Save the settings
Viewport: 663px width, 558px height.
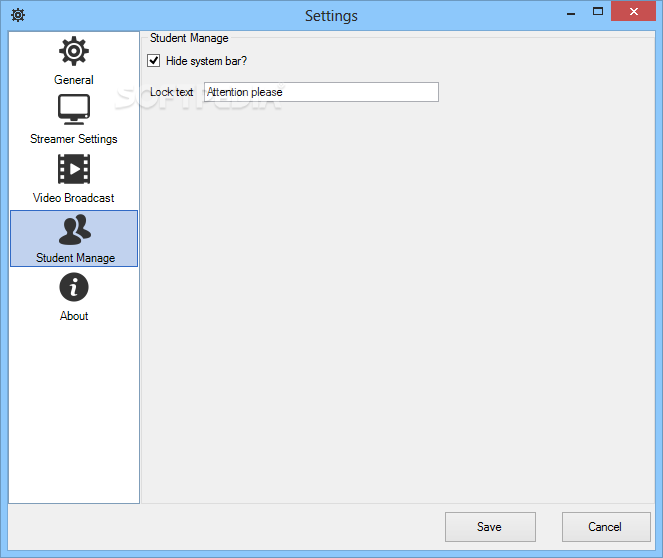point(490,527)
